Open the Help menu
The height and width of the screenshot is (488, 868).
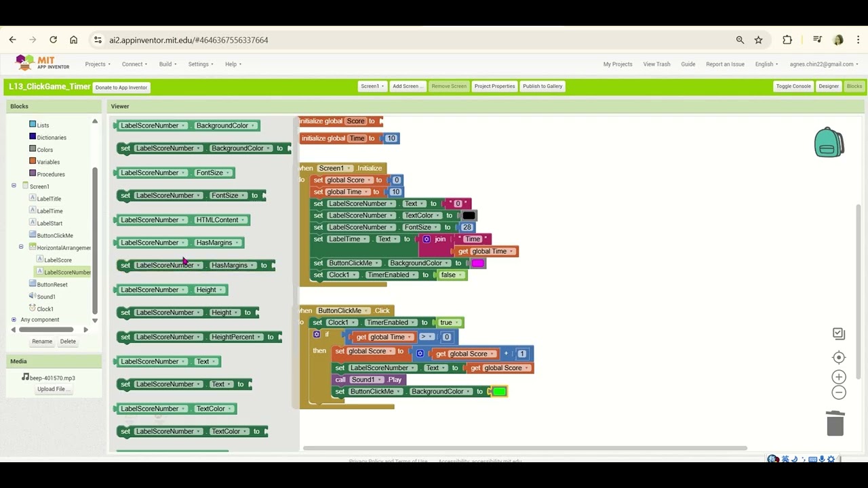[x=233, y=64]
